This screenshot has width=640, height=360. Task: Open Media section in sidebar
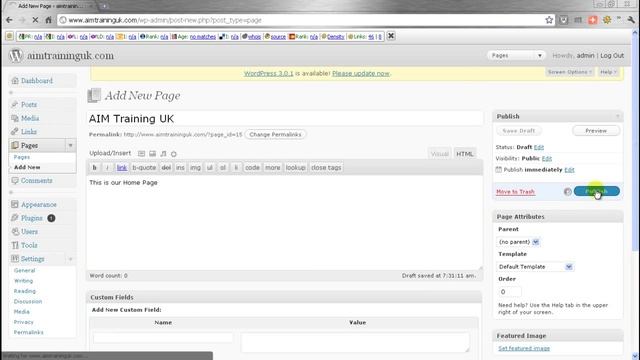click(30, 118)
